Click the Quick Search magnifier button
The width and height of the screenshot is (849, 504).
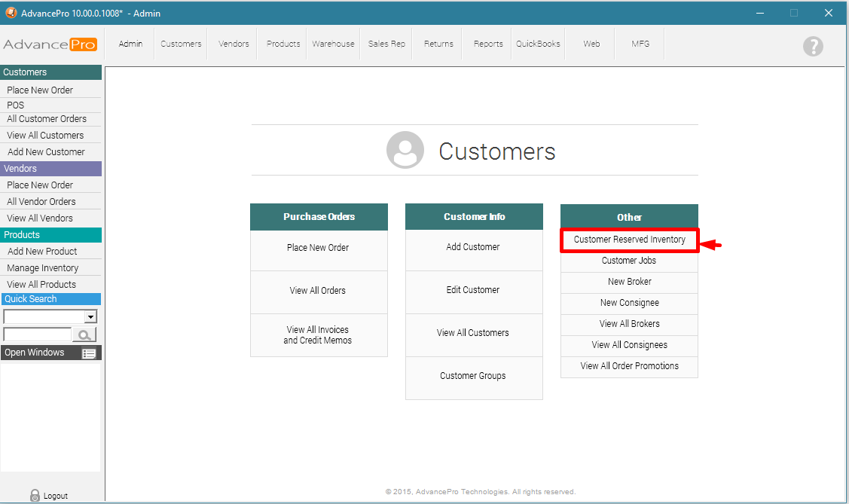pyautogui.click(x=85, y=335)
